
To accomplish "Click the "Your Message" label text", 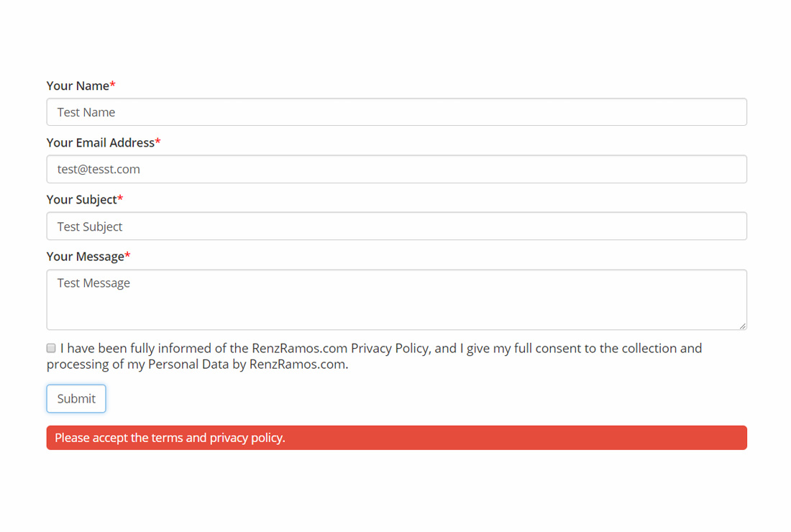I will pyautogui.click(x=86, y=257).
